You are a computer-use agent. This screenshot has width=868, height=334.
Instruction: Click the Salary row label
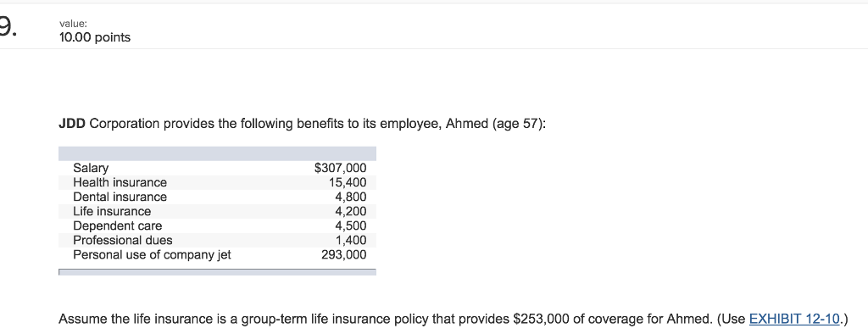click(x=91, y=169)
